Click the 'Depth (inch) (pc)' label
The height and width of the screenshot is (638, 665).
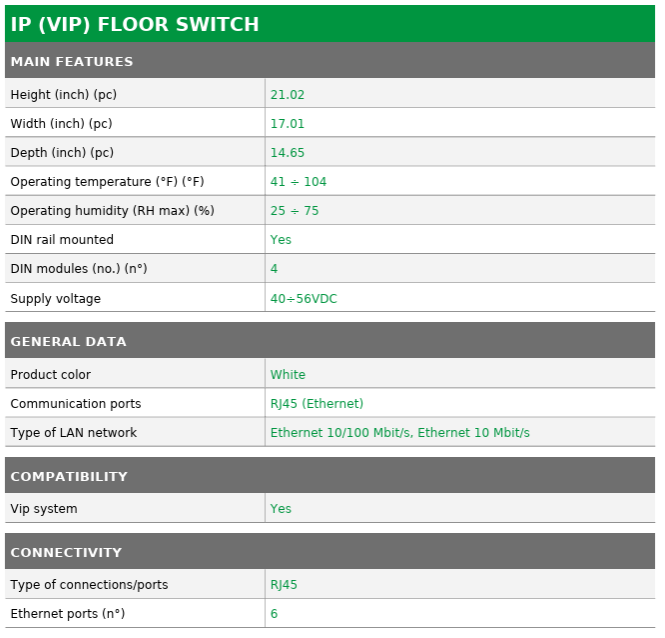[62, 152]
